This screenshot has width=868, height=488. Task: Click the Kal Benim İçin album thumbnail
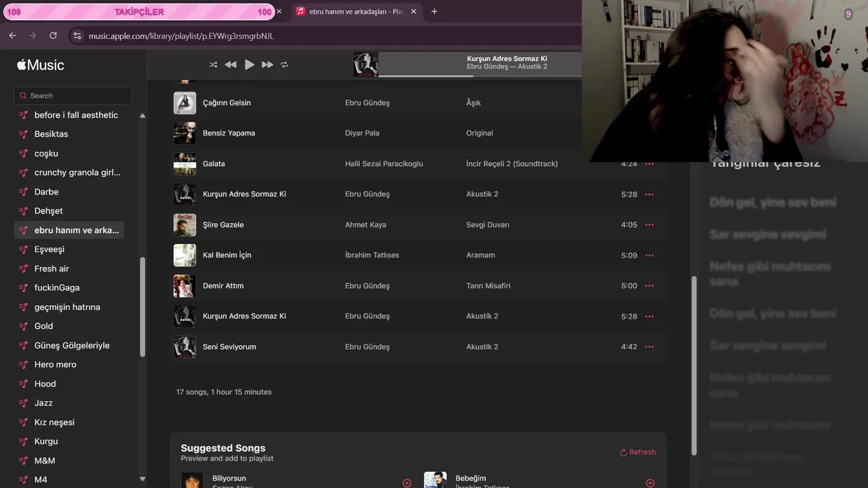184,256
